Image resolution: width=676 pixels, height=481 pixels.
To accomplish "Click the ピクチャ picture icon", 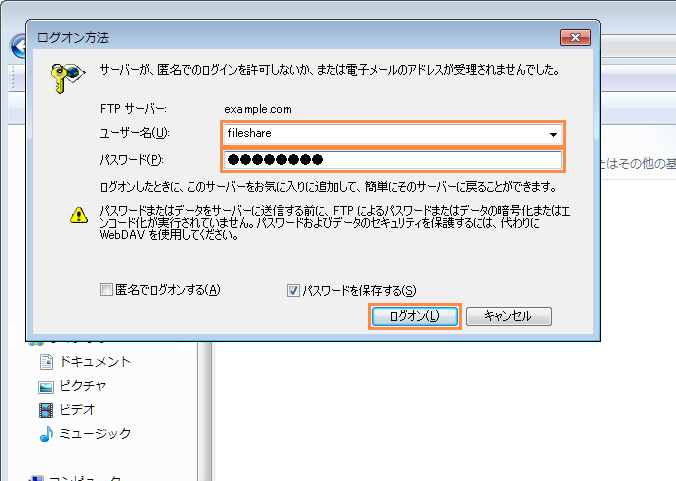I will (46, 387).
